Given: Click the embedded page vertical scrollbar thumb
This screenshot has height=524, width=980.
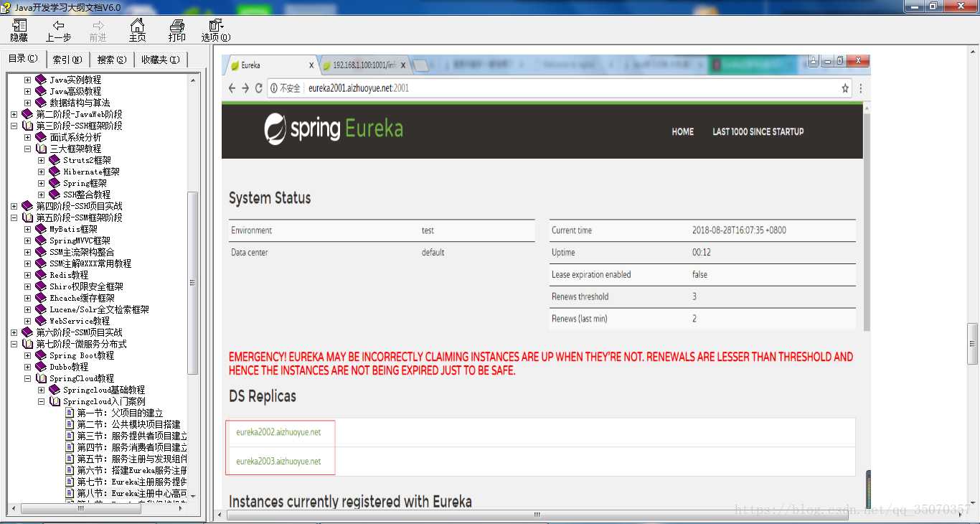Looking at the screenshot, I should click(867, 222).
